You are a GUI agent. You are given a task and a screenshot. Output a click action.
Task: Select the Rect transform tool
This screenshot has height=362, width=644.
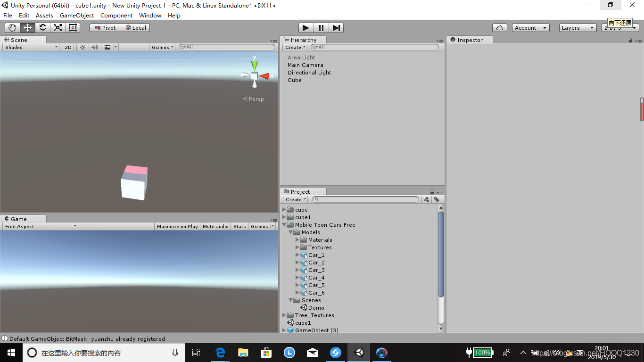[73, 28]
